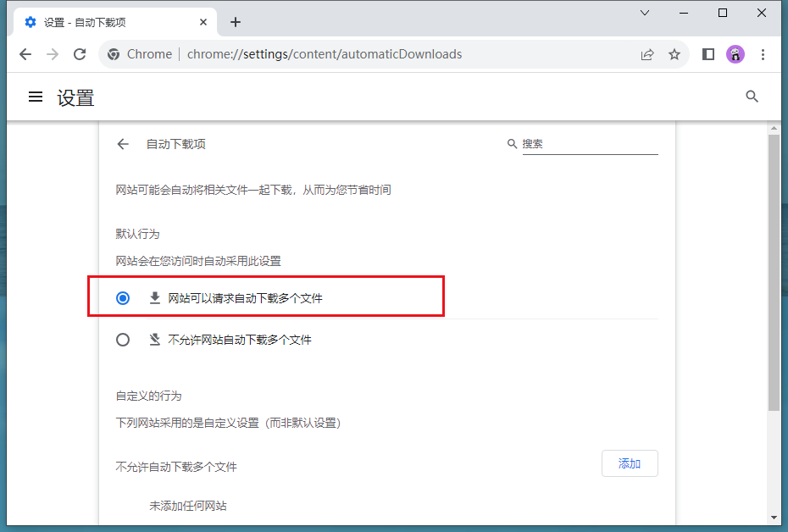The height and width of the screenshot is (532, 788).
Task: Click the vertical scrollbar thumb
Action: click(774, 273)
